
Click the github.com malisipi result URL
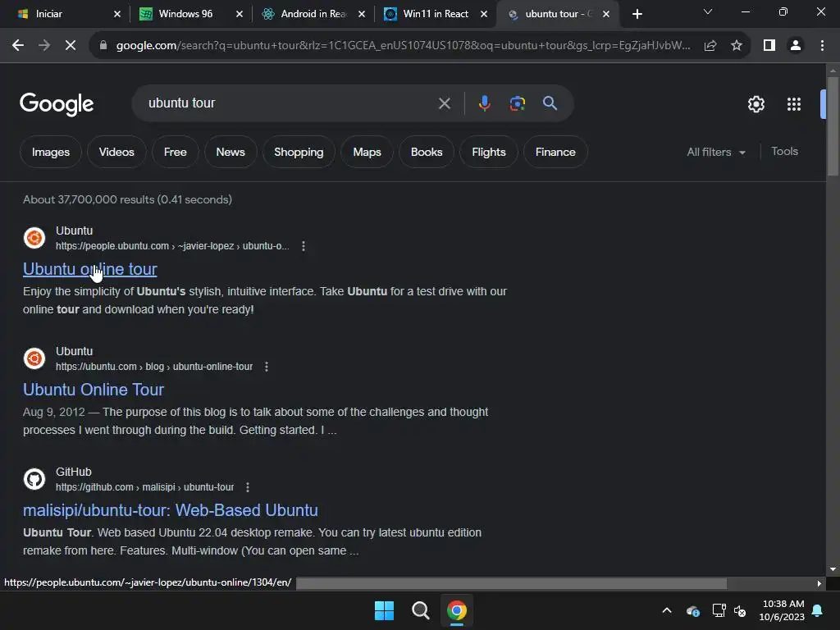(144, 487)
